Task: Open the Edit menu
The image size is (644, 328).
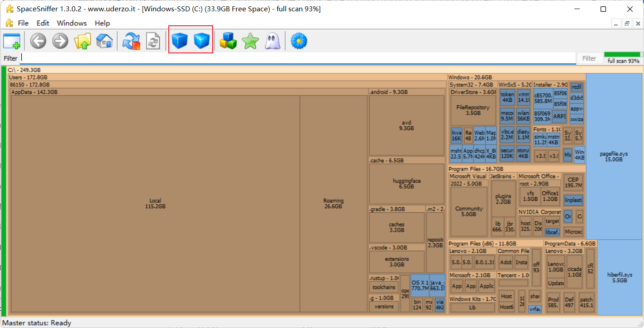Action: pyautogui.click(x=43, y=23)
